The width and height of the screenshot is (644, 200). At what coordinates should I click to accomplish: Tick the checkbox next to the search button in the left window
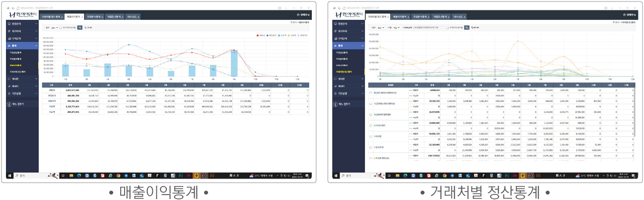coord(61,28)
